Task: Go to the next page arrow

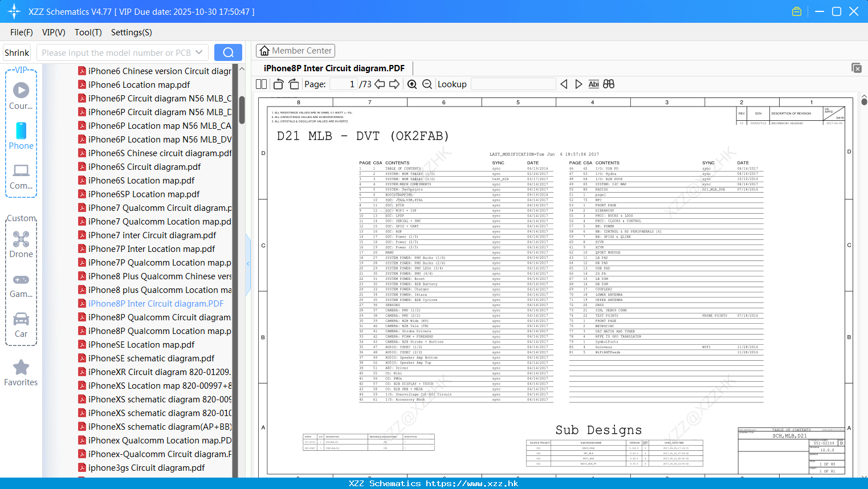Action: pos(394,84)
